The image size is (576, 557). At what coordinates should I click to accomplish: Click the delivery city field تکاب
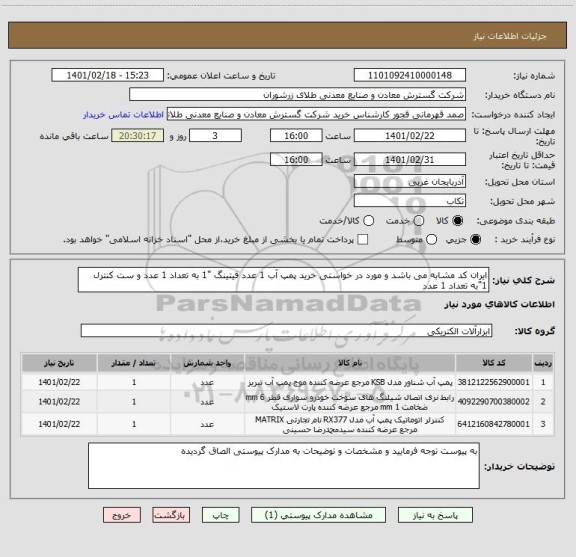(410, 201)
